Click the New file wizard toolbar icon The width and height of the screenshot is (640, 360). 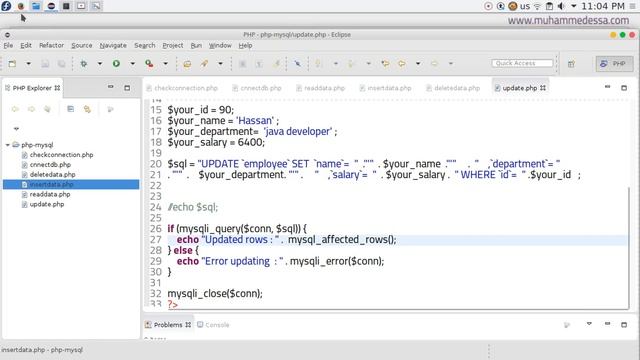point(12,64)
